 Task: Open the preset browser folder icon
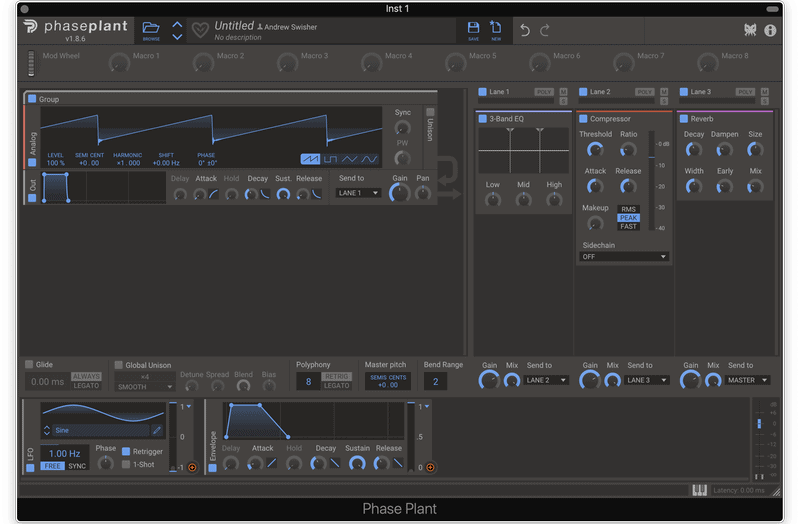[151, 28]
